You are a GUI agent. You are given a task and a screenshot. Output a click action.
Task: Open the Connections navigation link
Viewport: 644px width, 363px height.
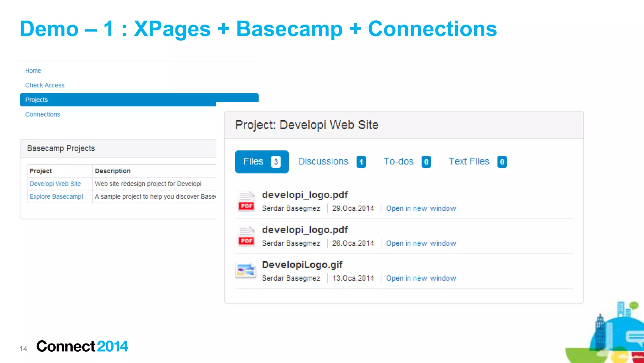click(42, 114)
